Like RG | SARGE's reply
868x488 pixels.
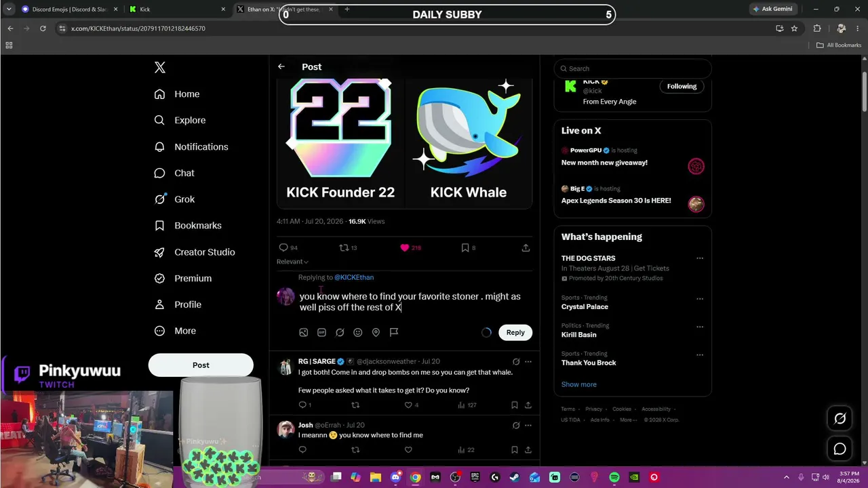(408, 405)
